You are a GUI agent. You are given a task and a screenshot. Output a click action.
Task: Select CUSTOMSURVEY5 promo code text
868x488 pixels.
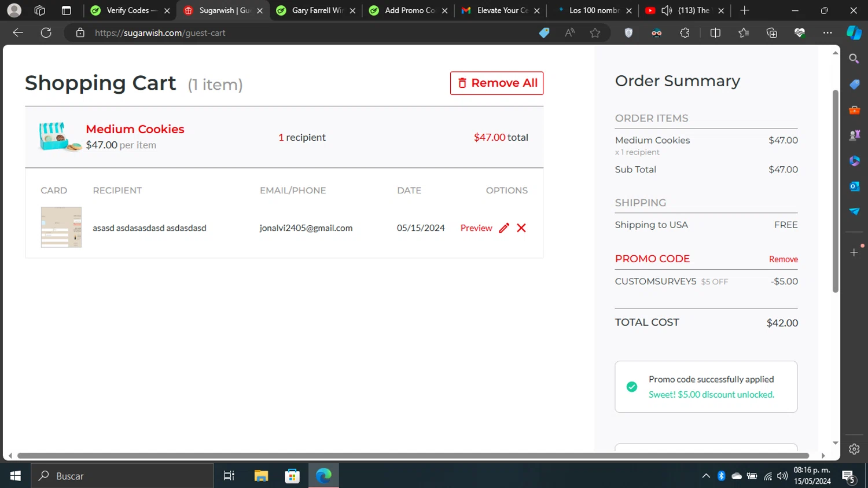pyautogui.click(x=656, y=281)
